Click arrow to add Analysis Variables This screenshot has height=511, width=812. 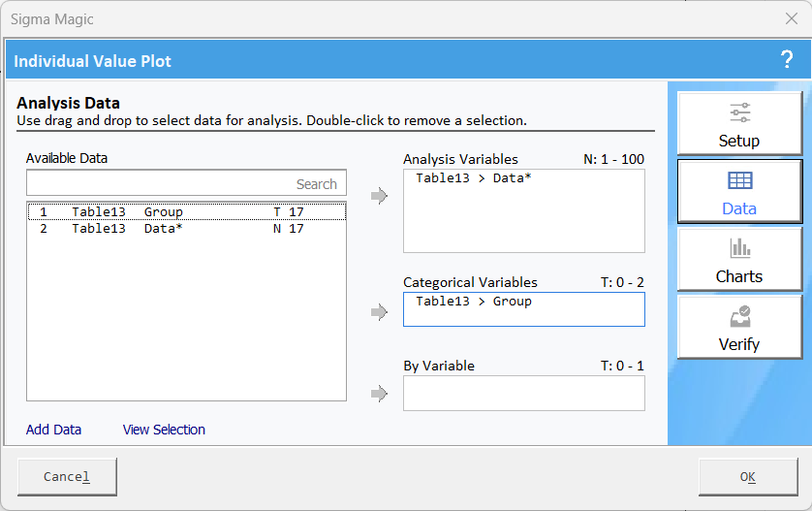tap(380, 196)
